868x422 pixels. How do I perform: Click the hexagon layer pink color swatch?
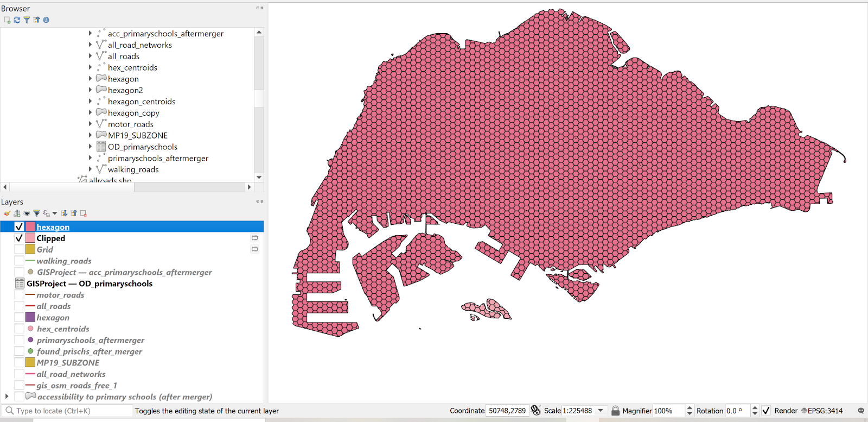[30, 227]
